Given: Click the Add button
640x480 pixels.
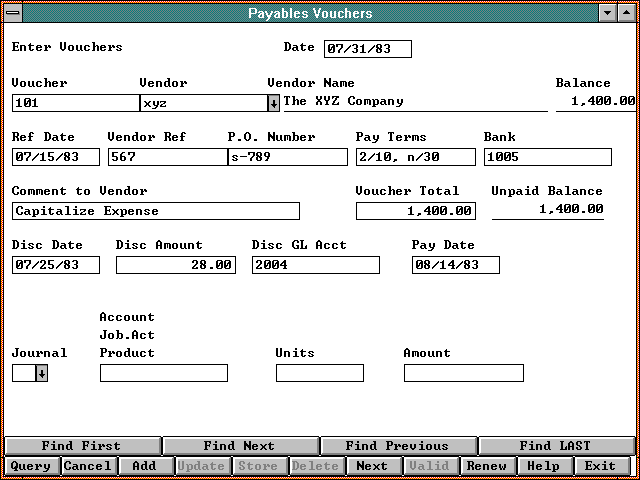Looking at the screenshot, I should click(144, 466).
